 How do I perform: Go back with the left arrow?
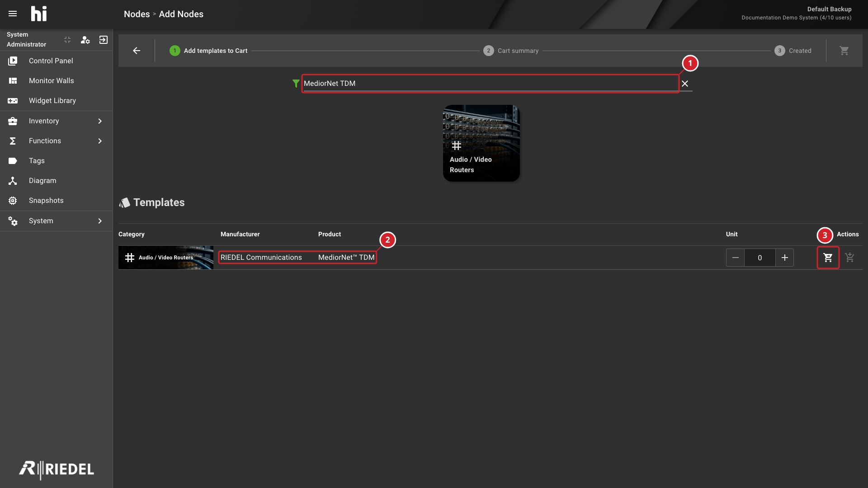(x=137, y=51)
